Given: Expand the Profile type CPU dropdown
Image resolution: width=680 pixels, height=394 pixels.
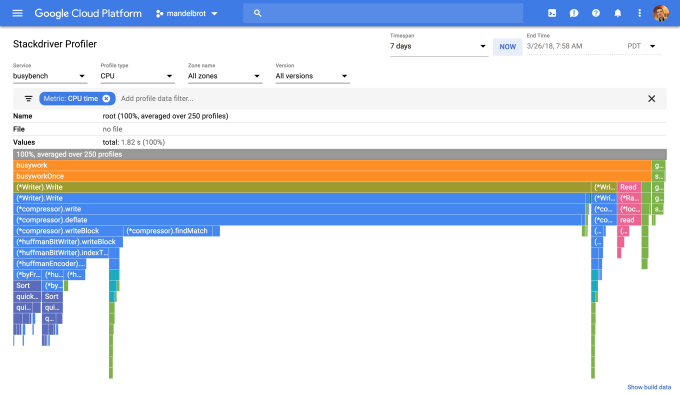Looking at the screenshot, I should point(137,76).
